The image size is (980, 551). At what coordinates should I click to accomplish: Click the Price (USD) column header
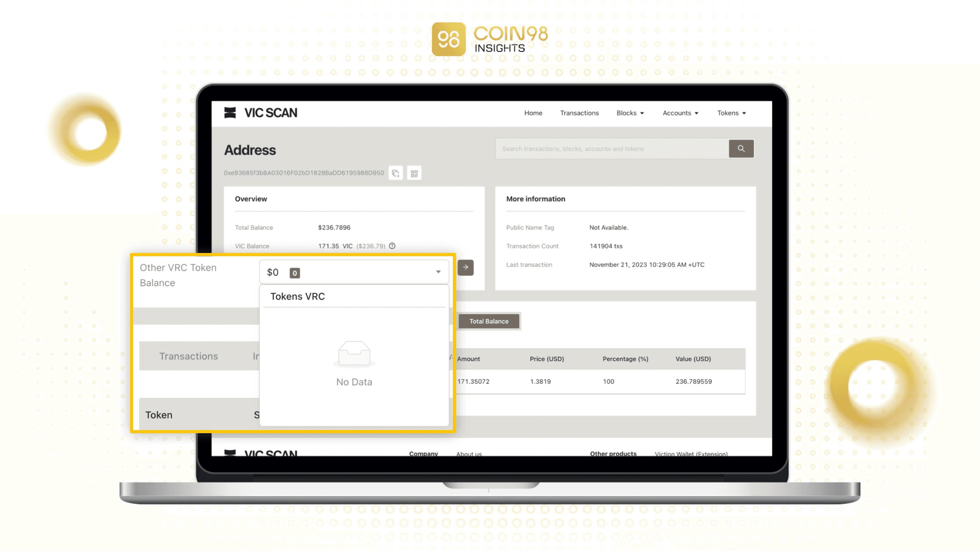547,359
